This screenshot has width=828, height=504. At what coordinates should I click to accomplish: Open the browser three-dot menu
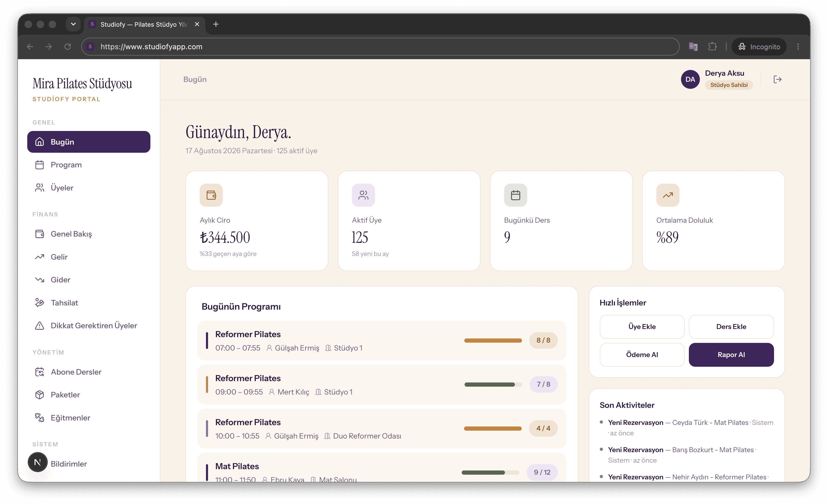pyautogui.click(x=798, y=46)
